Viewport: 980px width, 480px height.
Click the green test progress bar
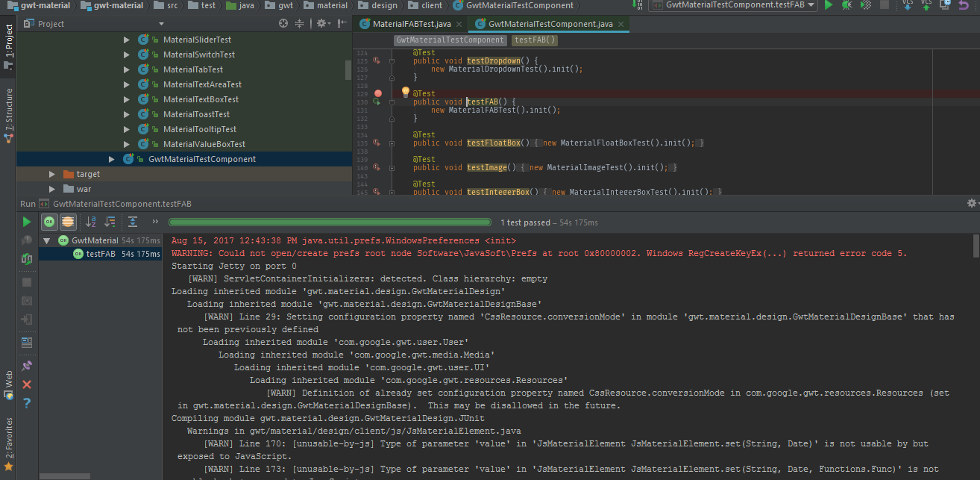point(330,222)
